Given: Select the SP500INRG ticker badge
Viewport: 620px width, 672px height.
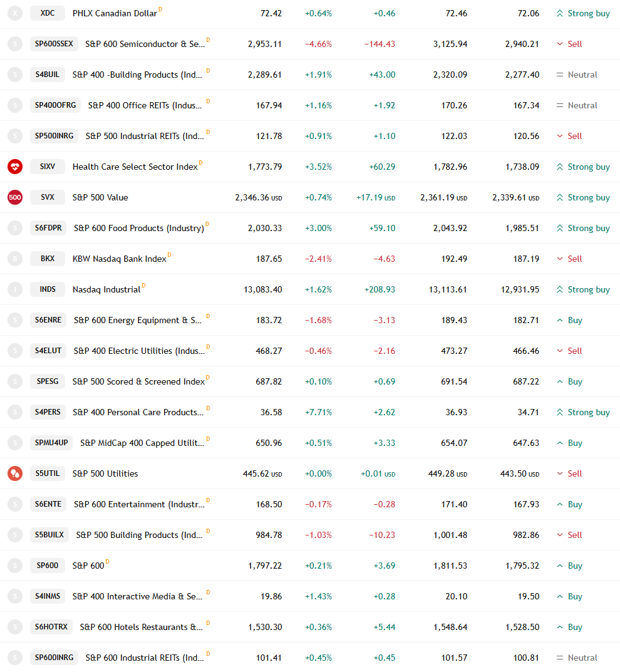Looking at the screenshot, I should [x=54, y=136].
